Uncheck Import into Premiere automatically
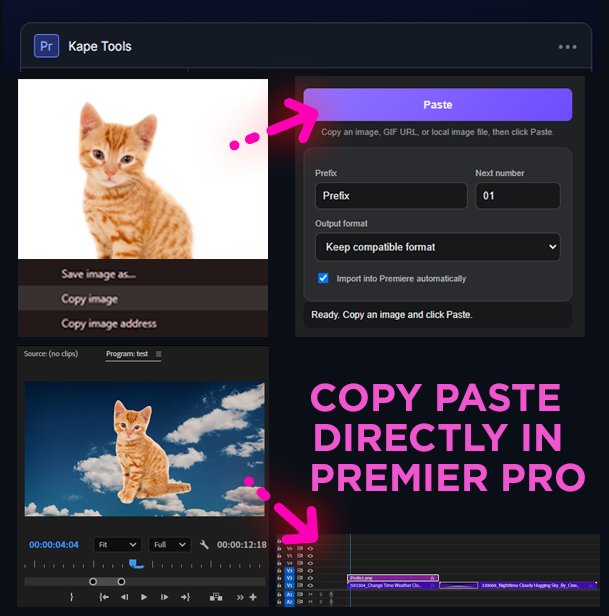 pyautogui.click(x=323, y=278)
